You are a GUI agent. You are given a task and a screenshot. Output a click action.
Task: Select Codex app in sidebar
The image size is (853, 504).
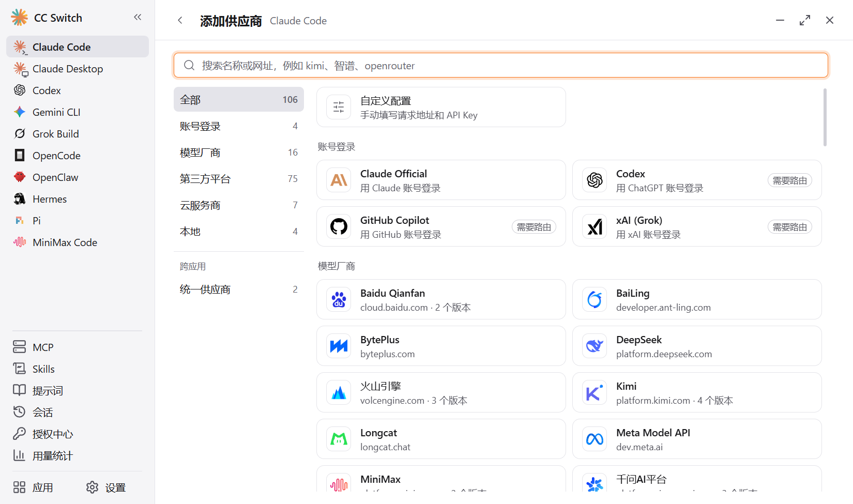click(x=78, y=90)
